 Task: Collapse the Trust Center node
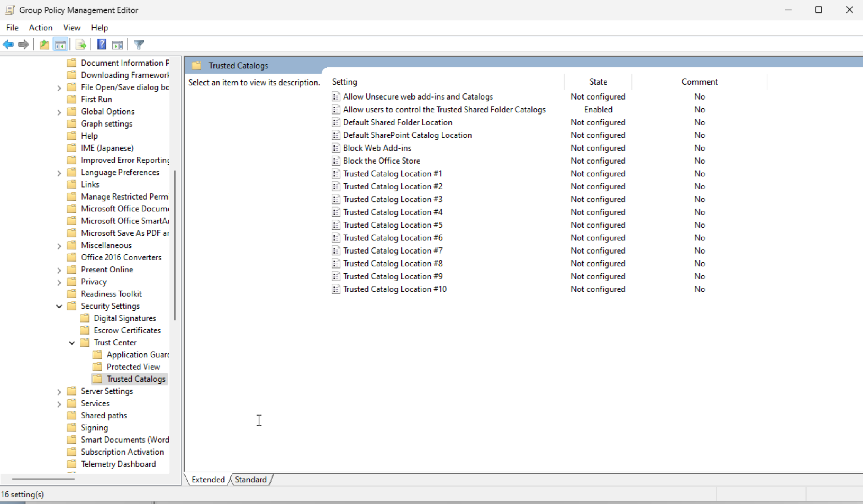click(72, 343)
